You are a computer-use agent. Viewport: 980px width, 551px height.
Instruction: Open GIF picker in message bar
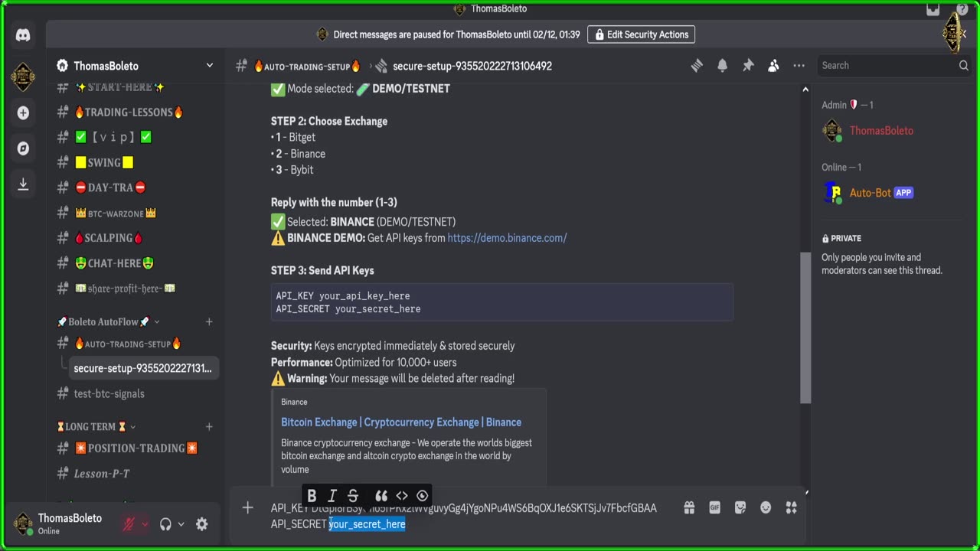tap(714, 507)
